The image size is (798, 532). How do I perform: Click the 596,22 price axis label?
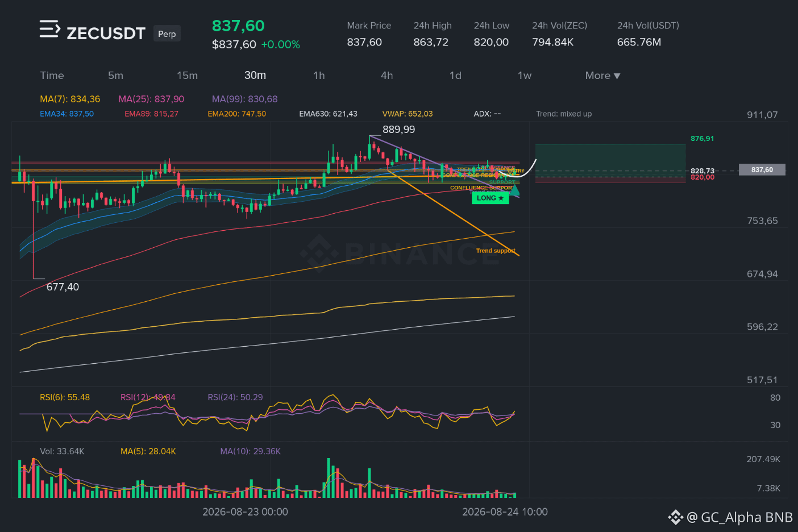tap(762, 327)
